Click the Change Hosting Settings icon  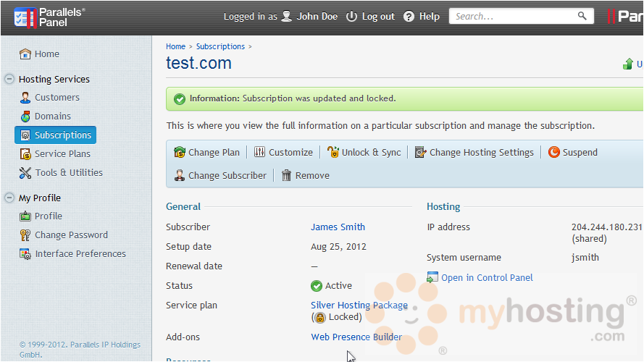coord(420,152)
